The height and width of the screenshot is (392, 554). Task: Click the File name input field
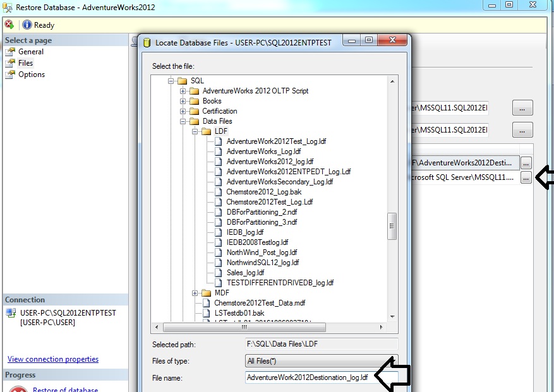pos(310,377)
